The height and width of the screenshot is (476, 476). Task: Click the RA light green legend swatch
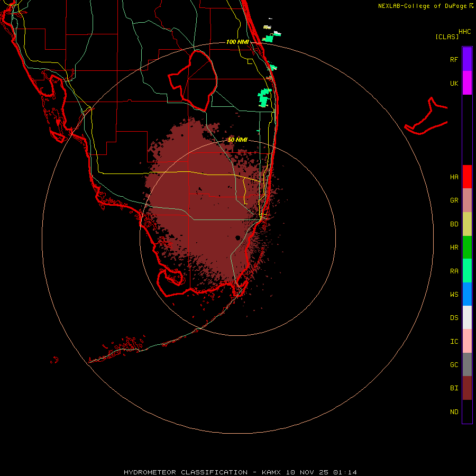(x=467, y=271)
